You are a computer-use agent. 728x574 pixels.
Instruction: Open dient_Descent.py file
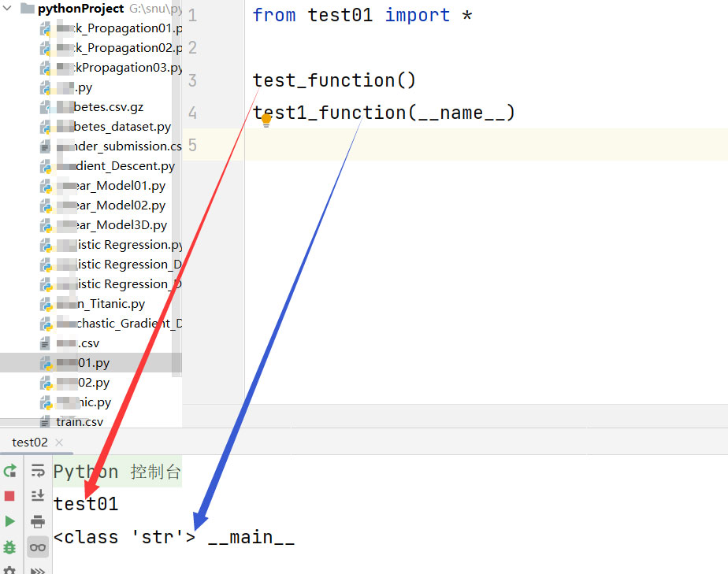(x=108, y=166)
